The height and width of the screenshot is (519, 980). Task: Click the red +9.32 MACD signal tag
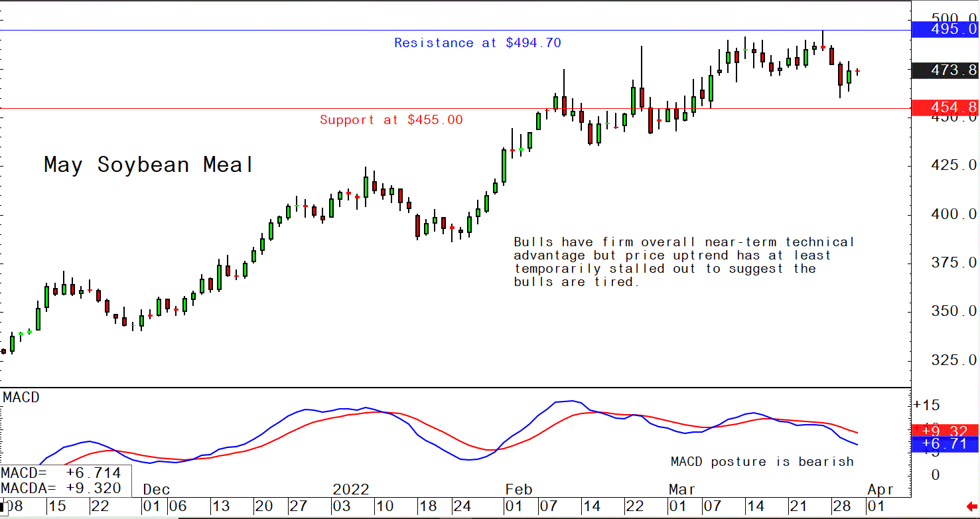pyautogui.click(x=945, y=430)
